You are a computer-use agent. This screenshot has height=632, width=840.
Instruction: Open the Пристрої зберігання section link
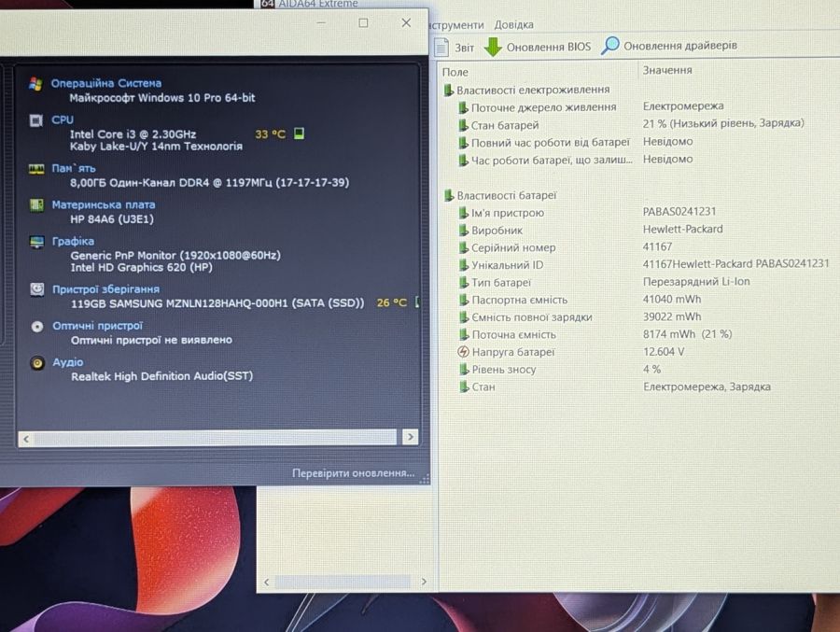(105, 289)
